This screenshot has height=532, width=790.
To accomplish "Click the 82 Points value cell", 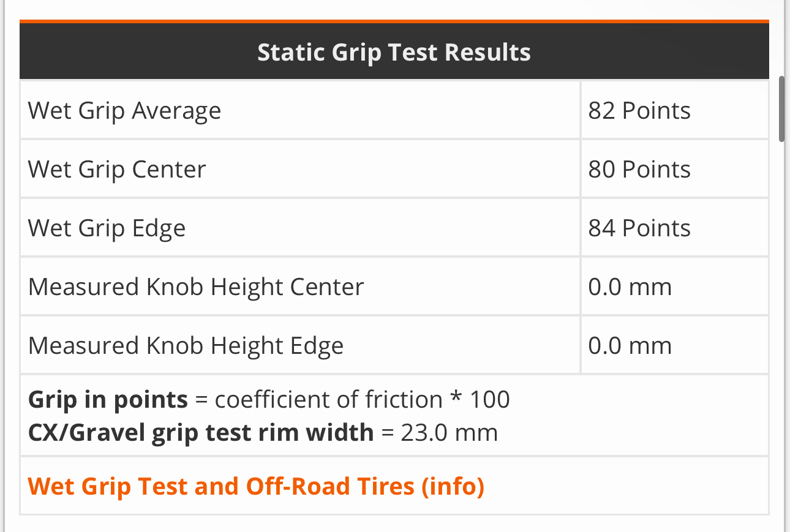I will [x=639, y=111].
